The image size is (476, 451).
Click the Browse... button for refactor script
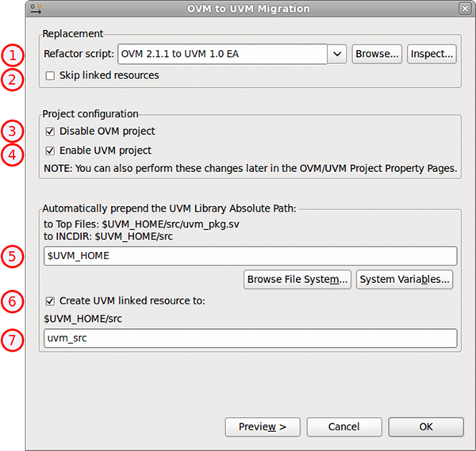pyautogui.click(x=377, y=54)
